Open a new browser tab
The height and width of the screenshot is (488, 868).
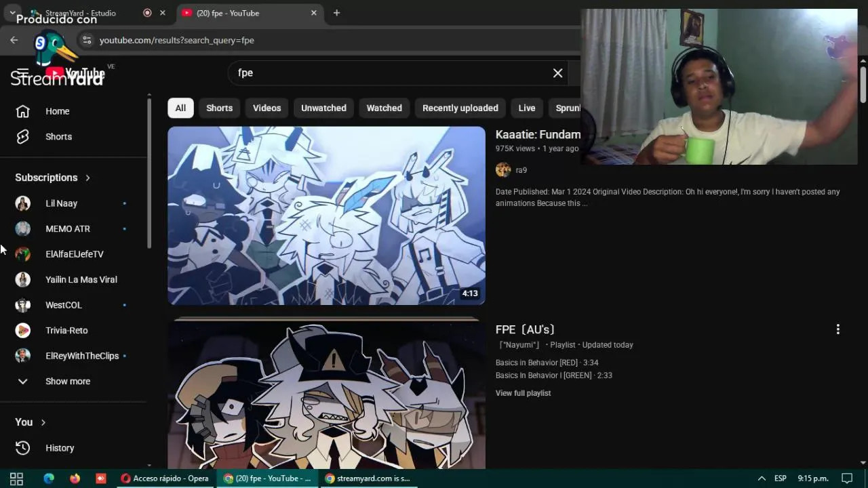tap(336, 13)
